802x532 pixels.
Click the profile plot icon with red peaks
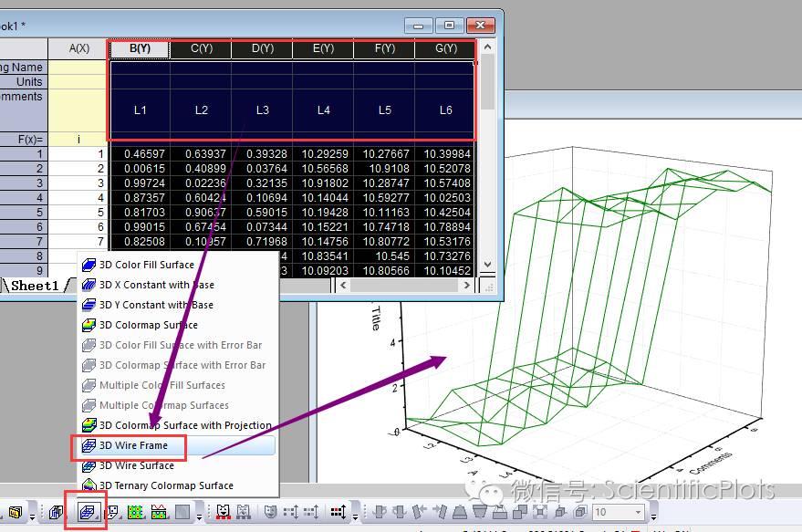(x=160, y=512)
